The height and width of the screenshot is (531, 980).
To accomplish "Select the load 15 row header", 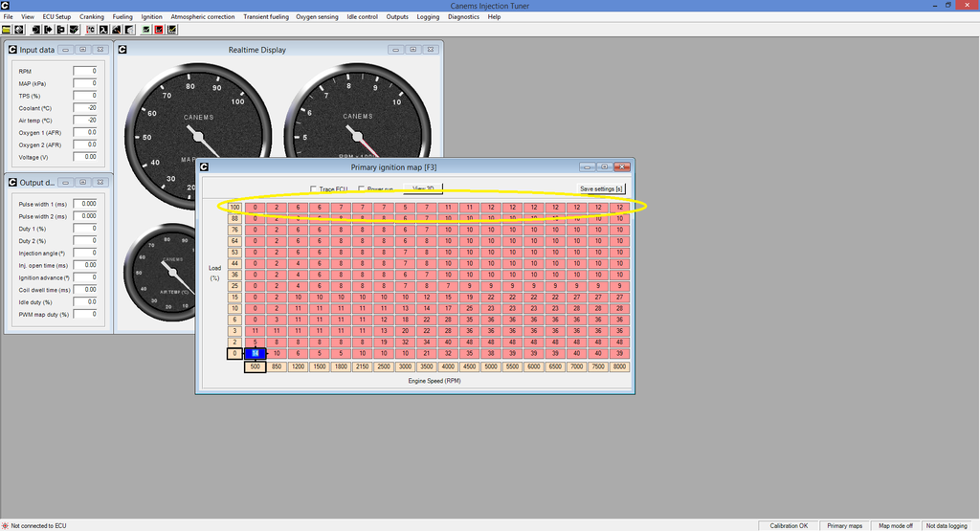I will tap(234, 298).
